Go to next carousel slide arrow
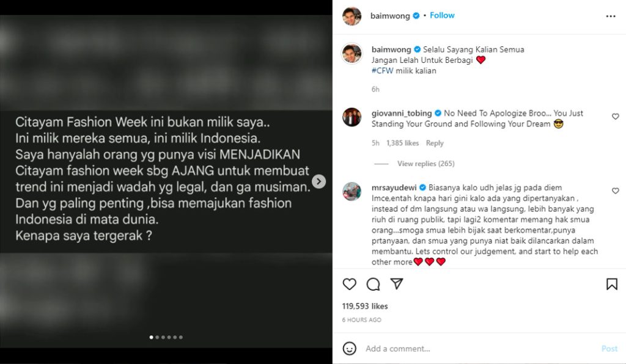This screenshot has height=364, width=626. point(319,181)
